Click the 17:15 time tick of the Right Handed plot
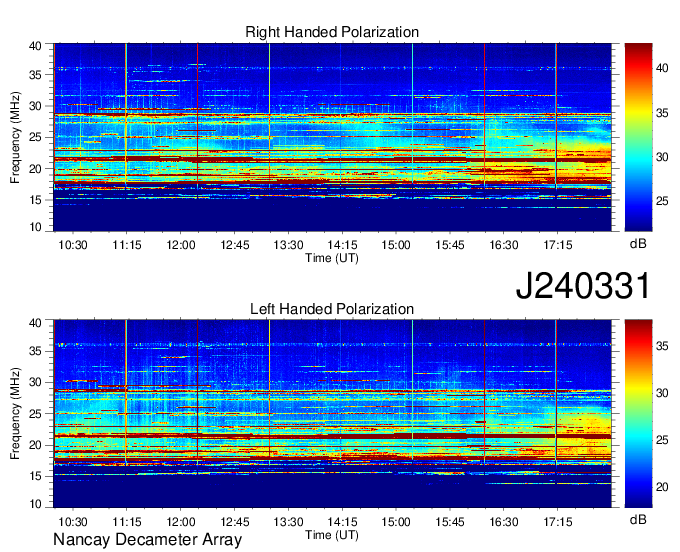The width and height of the screenshot is (680, 552). tap(558, 245)
